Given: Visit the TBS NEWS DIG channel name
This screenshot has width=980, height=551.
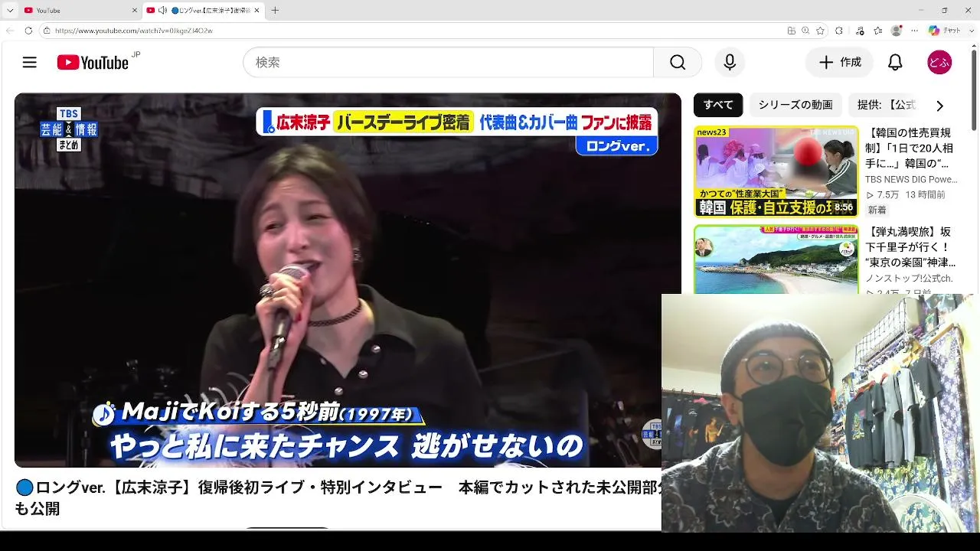Looking at the screenshot, I should coord(911,180).
